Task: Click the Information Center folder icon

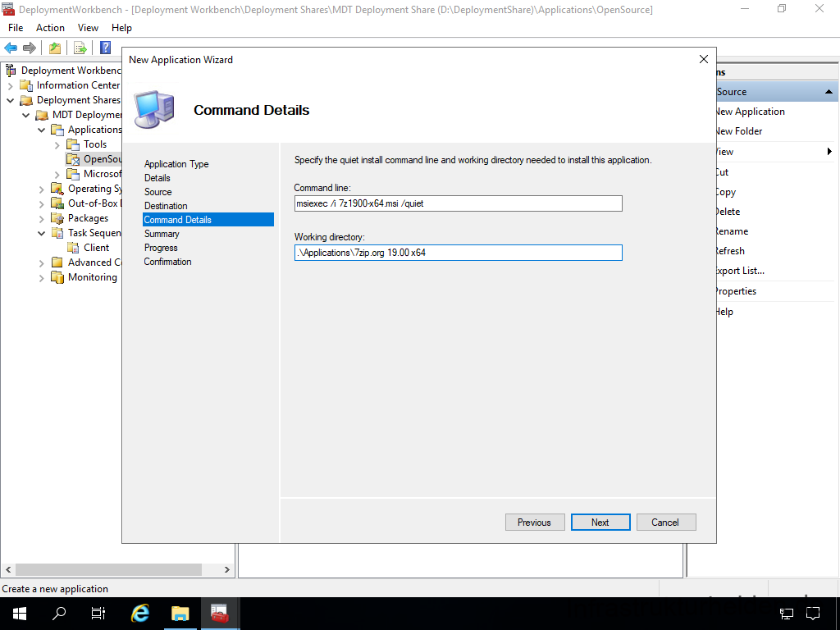Action: coord(26,85)
